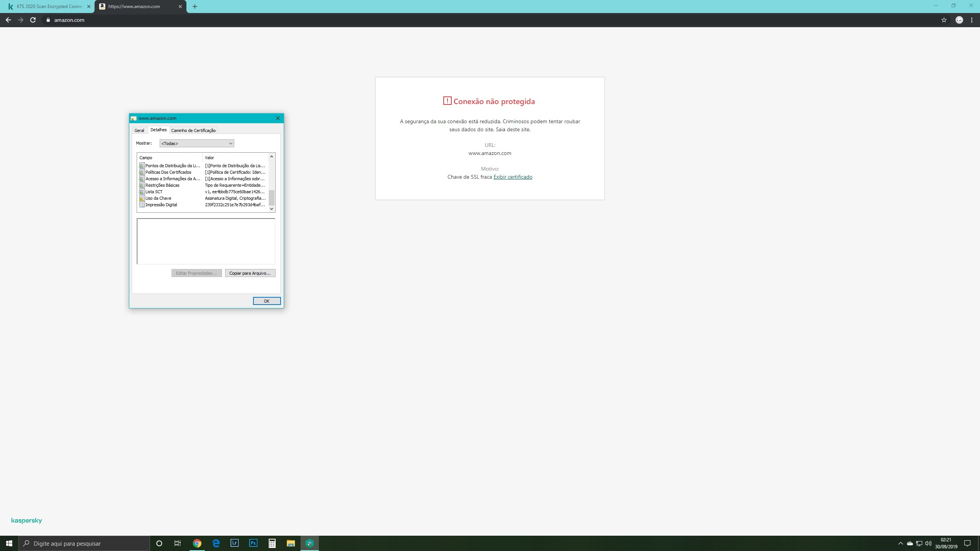This screenshot has height=551, width=980.
Task: Click the Kaspersky taskbar icon
Action: click(309, 543)
